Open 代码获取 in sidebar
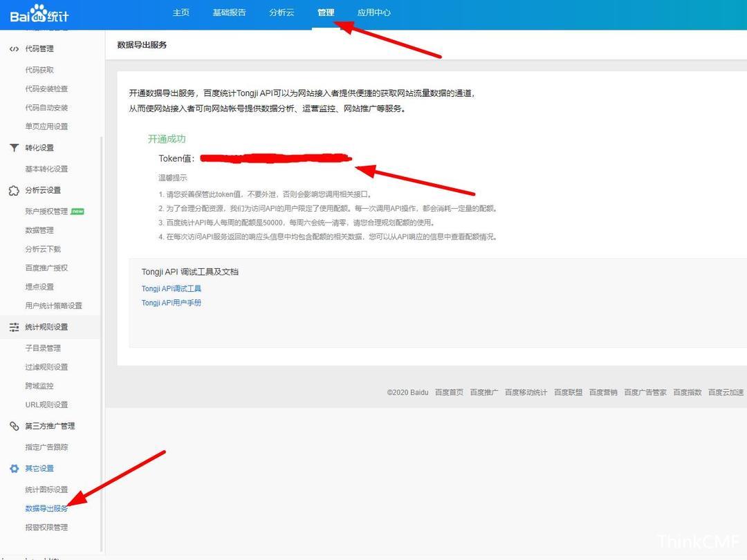The width and height of the screenshot is (747, 560). tap(39, 70)
